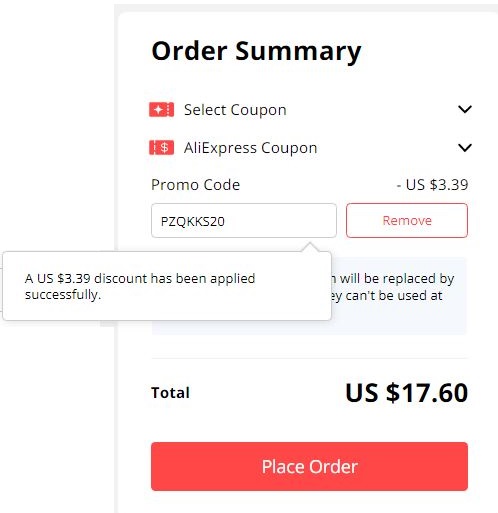Click the divider line above Total
Viewport: 498px width, 513px height.
(309, 358)
